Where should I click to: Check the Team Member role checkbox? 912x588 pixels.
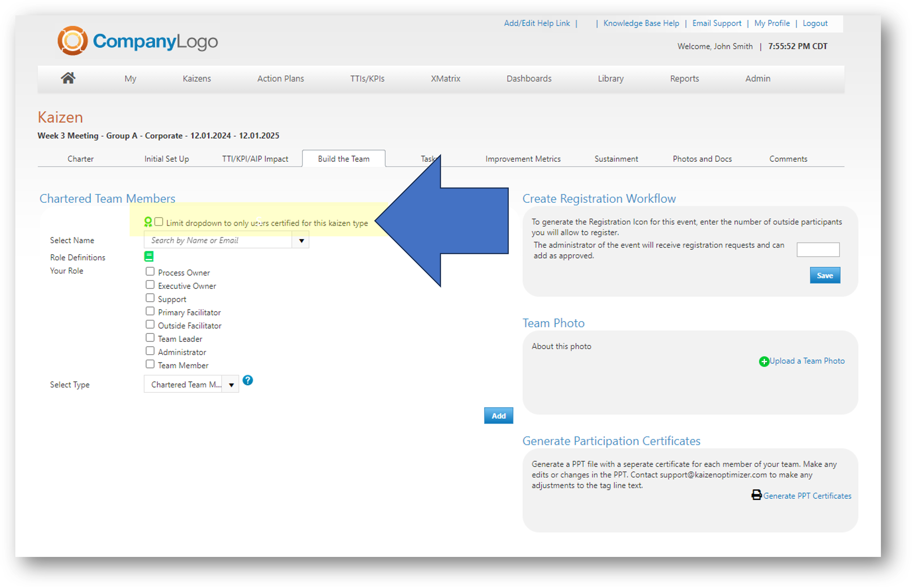click(x=150, y=364)
